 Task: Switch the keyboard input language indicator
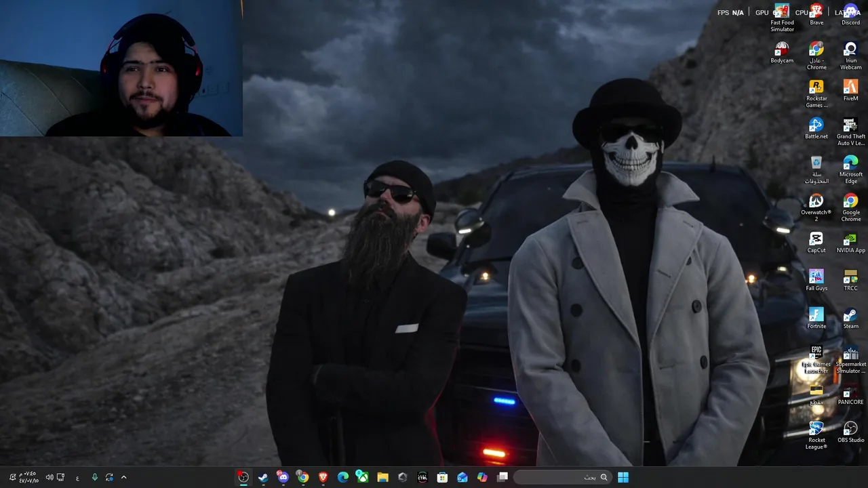pyautogui.click(x=77, y=478)
